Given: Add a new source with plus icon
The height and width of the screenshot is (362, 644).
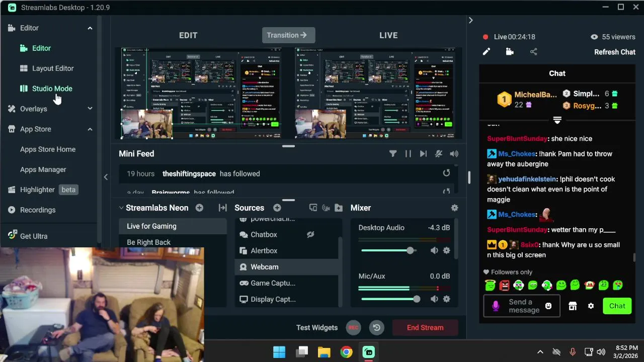Looking at the screenshot, I should (x=277, y=208).
